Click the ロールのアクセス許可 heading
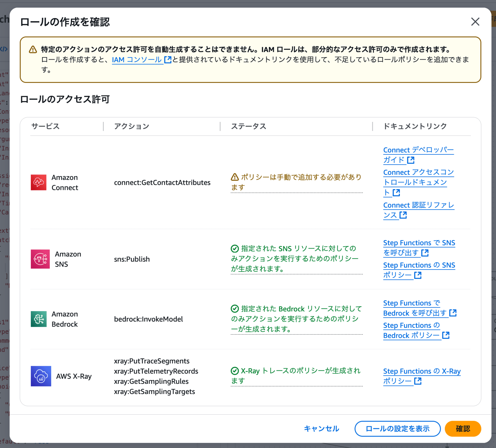Screen dimensions: 496x448 65,99
